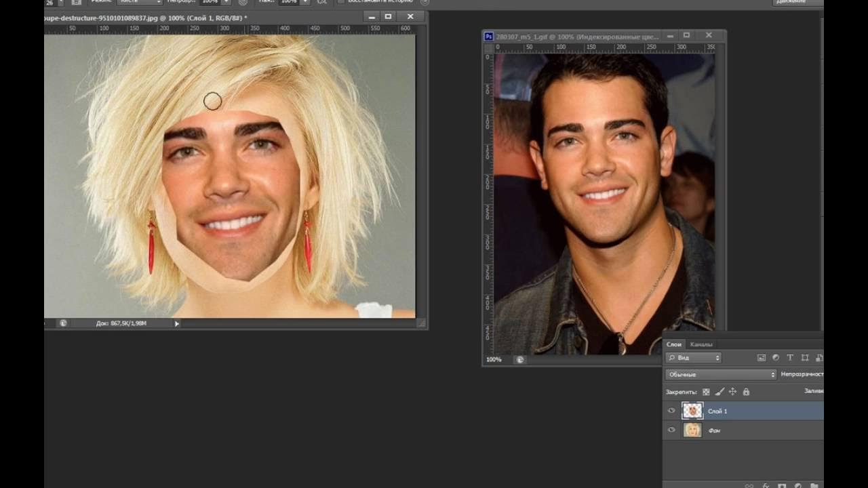Open the document info arrow in JPG window

[177, 323]
